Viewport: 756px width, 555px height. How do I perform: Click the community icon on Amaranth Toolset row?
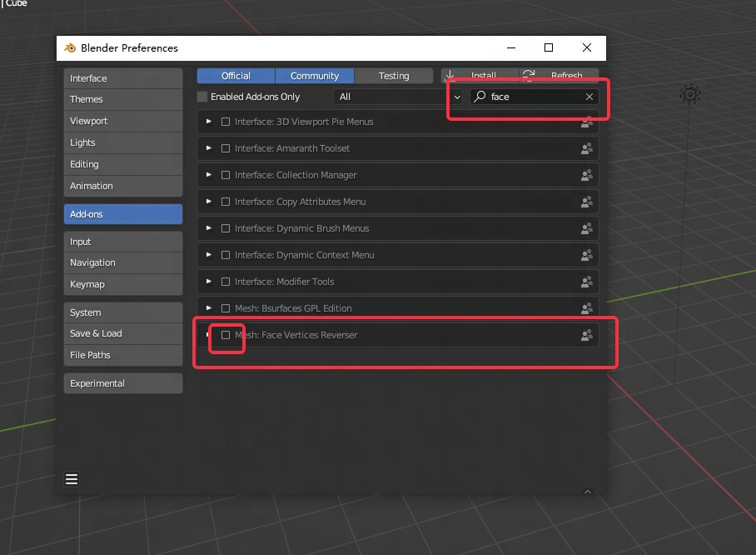[x=586, y=148]
